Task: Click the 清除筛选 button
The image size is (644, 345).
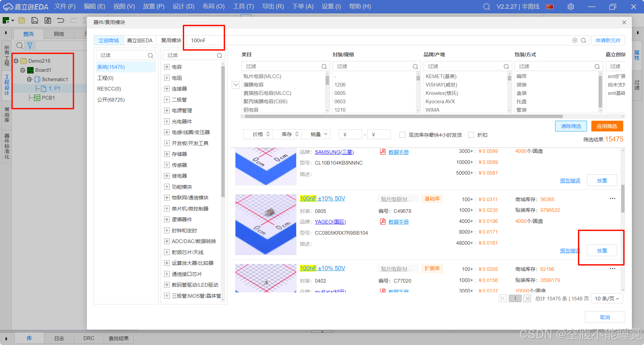Action: [x=571, y=126]
